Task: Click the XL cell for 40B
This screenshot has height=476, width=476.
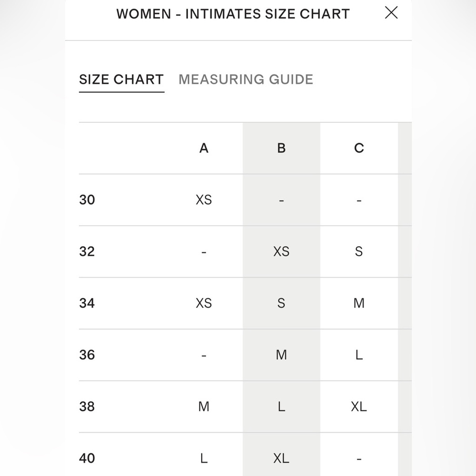Action: pos(281,458)
